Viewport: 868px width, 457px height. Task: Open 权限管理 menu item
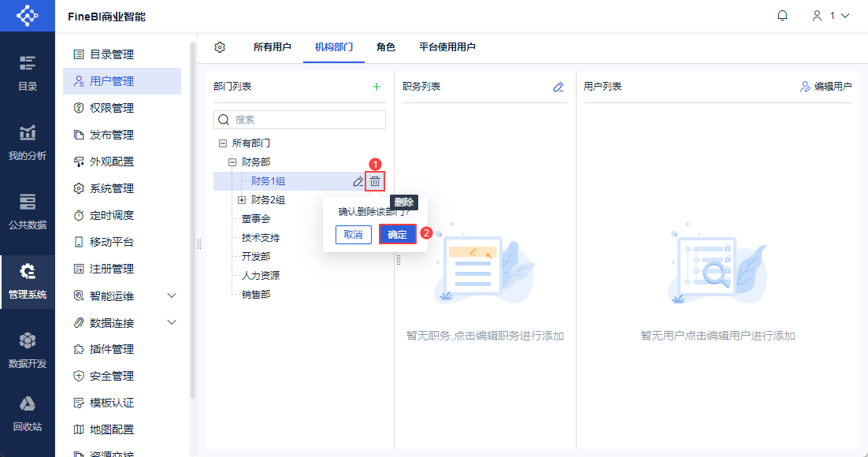pyautogui.click(x=122, y=108)
